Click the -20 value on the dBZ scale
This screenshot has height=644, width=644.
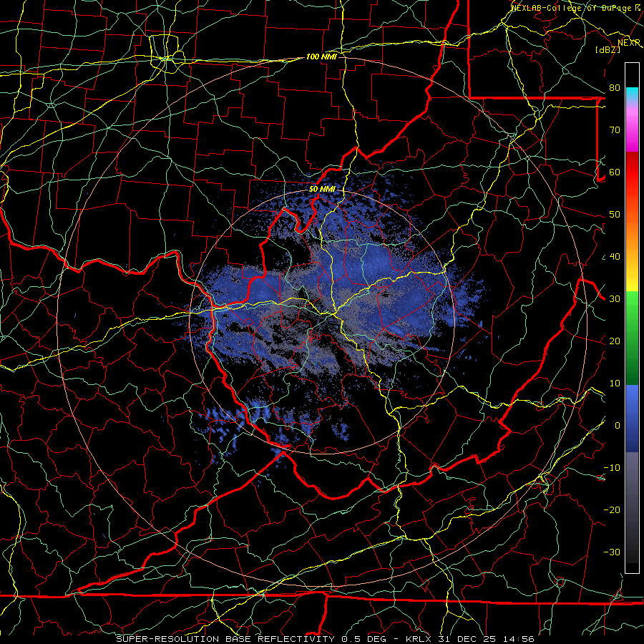pyautogui.click(x=612, y=510)
